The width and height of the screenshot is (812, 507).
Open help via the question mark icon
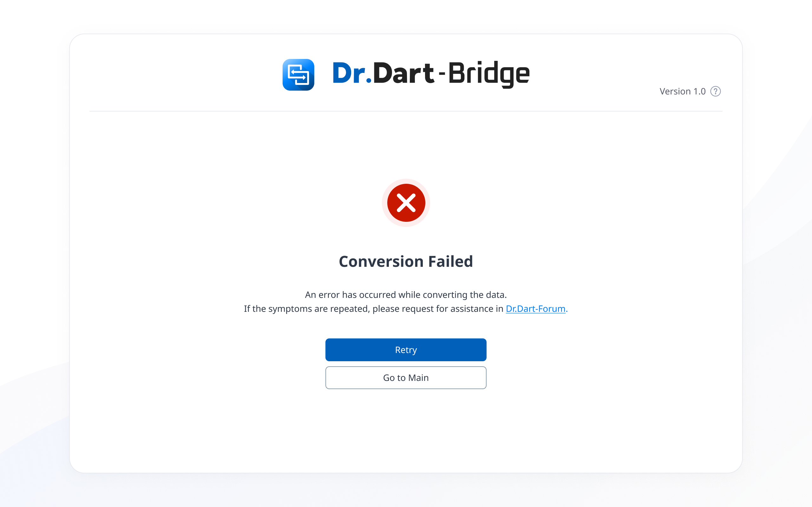click(x=715, y=92)
